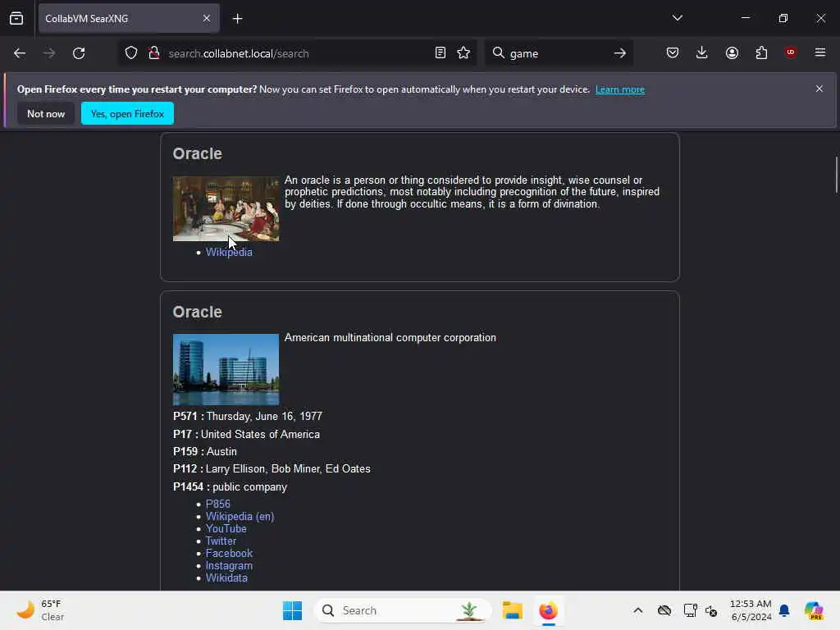Open the Wikipedia (en) link
The image size is (840, 630).
click(x=240, y=517)
